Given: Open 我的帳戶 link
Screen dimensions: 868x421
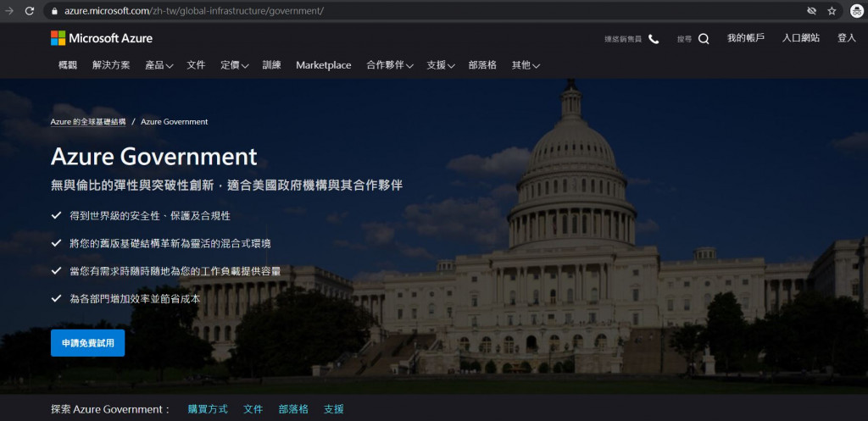Looking at the screenshot, I should point(746,38).
